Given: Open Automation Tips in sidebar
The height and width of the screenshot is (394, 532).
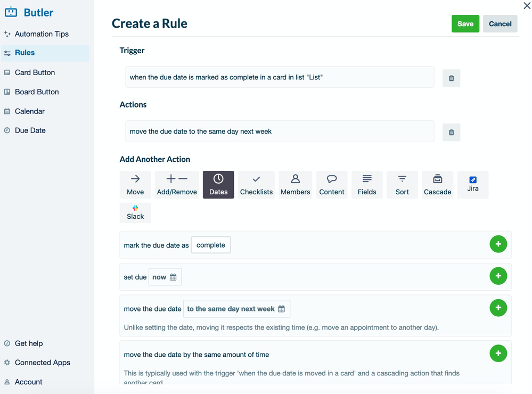Looking at the screenshot, I should [42, 34].
